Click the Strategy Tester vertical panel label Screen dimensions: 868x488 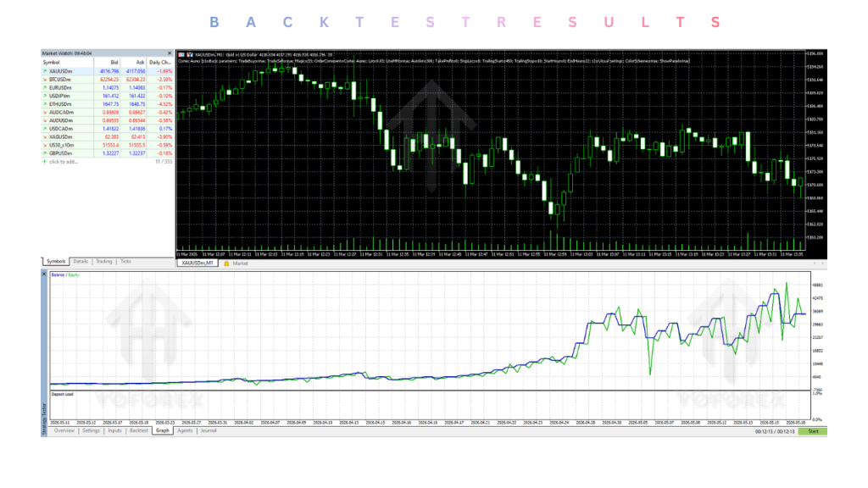pos(44,419)
